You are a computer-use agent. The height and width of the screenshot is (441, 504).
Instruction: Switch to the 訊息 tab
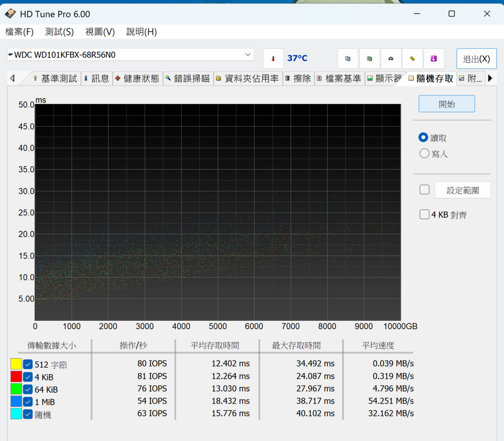coord(97,78)
